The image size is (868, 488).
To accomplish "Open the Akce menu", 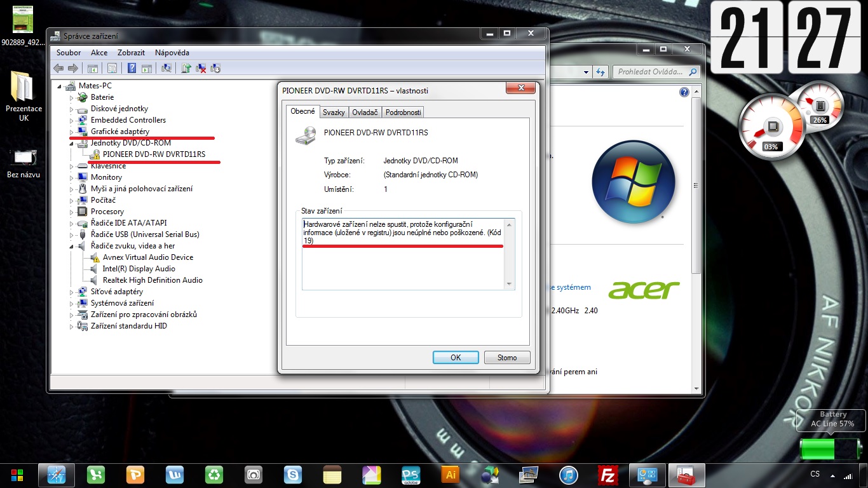I will click(99, 53).
